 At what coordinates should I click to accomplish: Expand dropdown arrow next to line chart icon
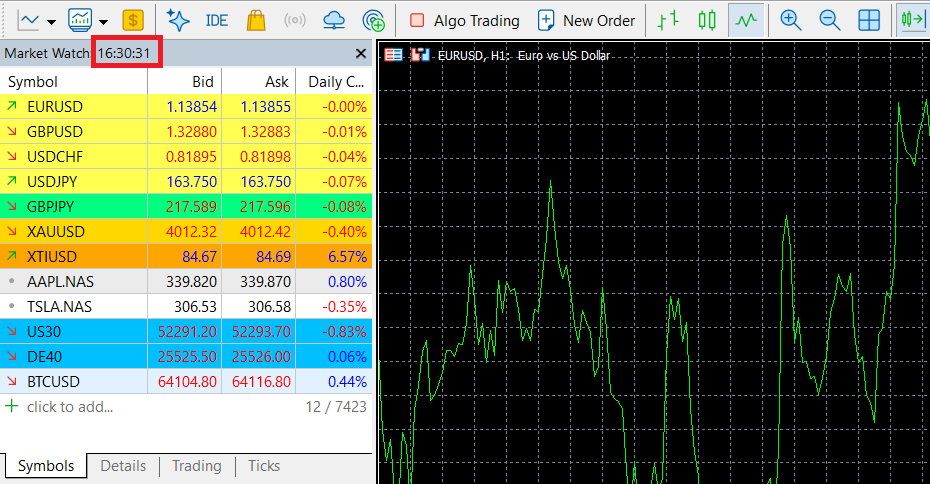point(52,22)
